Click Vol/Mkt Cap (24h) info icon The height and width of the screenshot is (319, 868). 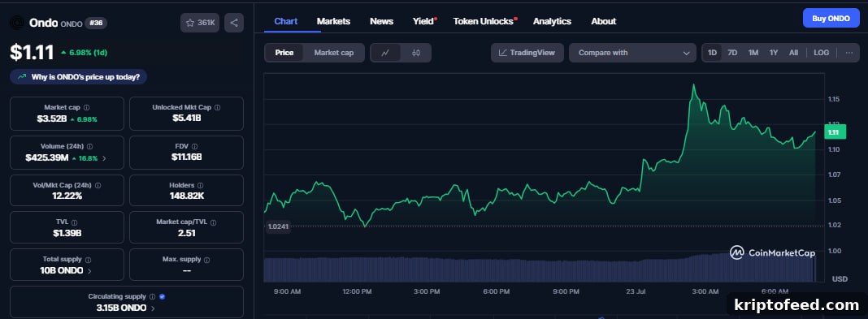click(98, 185)
